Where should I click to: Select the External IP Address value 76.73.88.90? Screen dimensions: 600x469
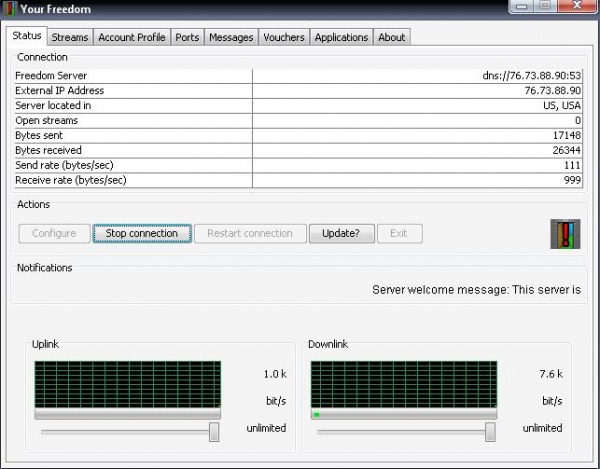[x=553, y=91]
